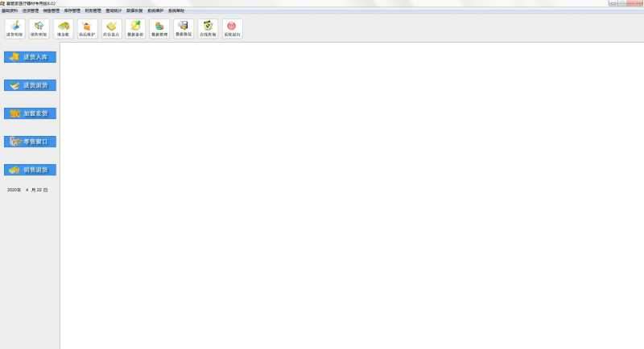Launch 库存盘点 inventory check icon
Screen dimensions: 644x349
point(111,29)
